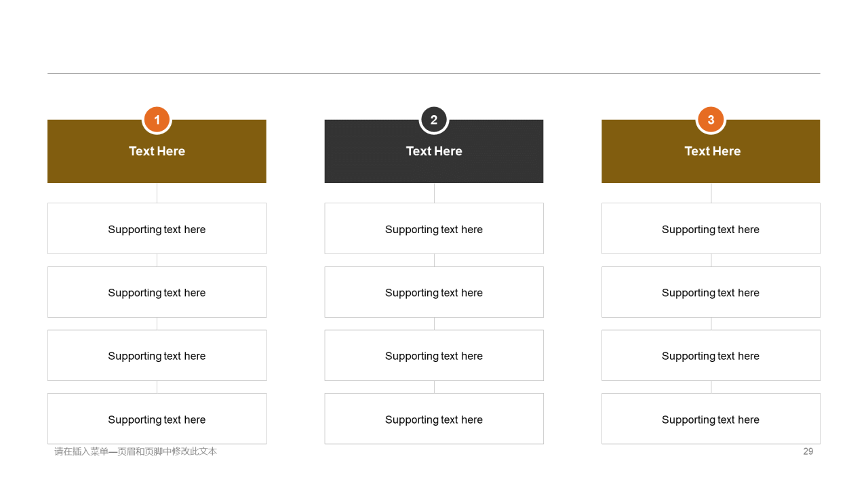Select the third brown Text Here header

click(x=711, y=151)
